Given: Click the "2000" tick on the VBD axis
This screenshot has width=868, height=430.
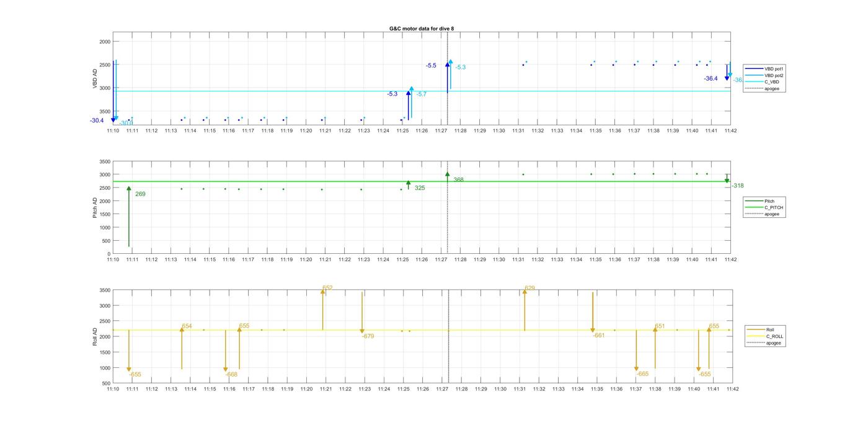Looking at the screenshot, I should 105,42.
